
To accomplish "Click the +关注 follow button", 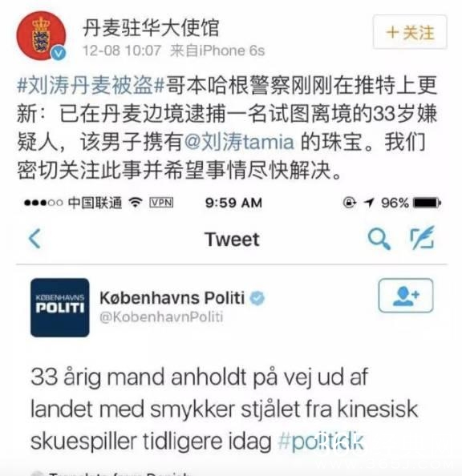I will pyautogui.click(x=410, y=32).
